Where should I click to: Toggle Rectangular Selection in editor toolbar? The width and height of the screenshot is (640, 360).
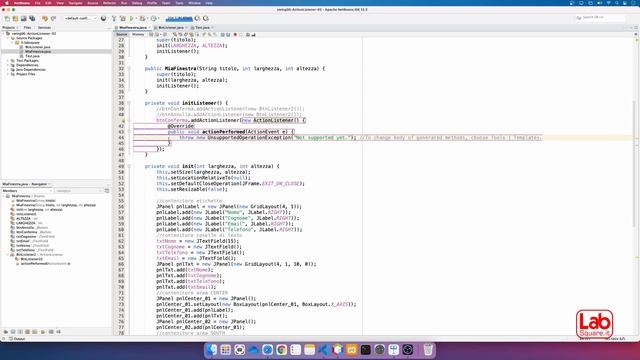[x=198, y=35]
